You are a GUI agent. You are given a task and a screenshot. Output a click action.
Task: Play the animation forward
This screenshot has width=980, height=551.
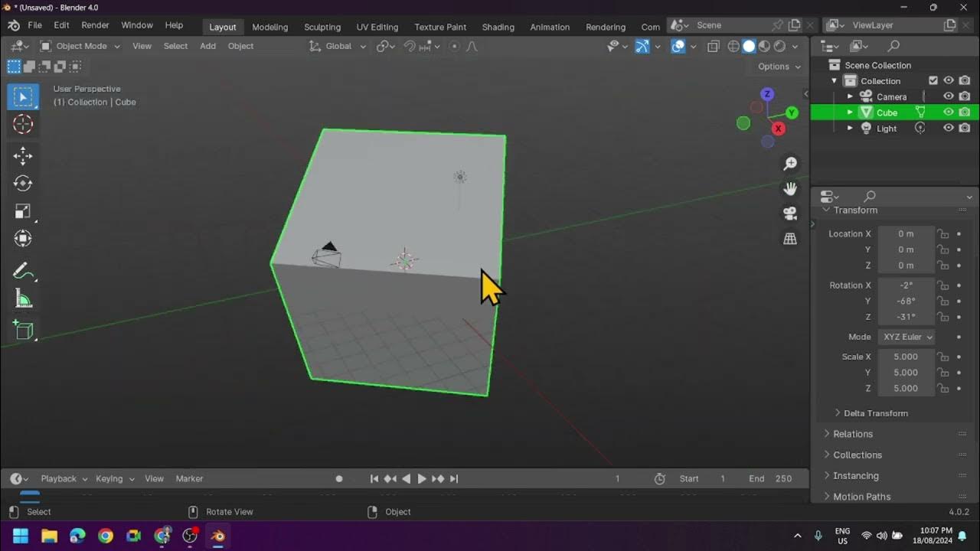point(421,478)
